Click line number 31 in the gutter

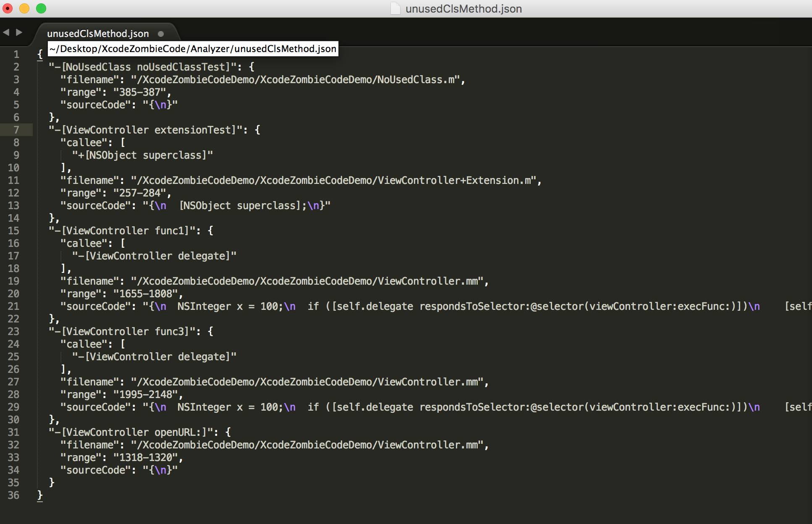click(13, 432)
